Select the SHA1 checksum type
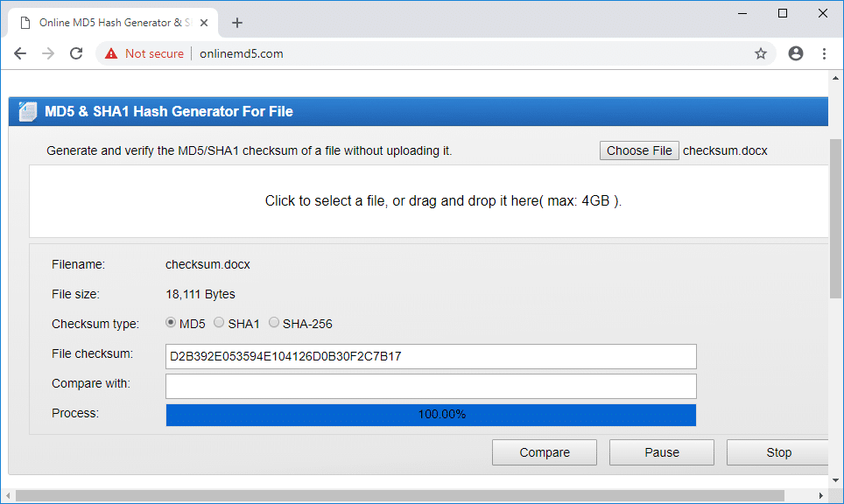844x504 pixels. click(x=219, y=322)
